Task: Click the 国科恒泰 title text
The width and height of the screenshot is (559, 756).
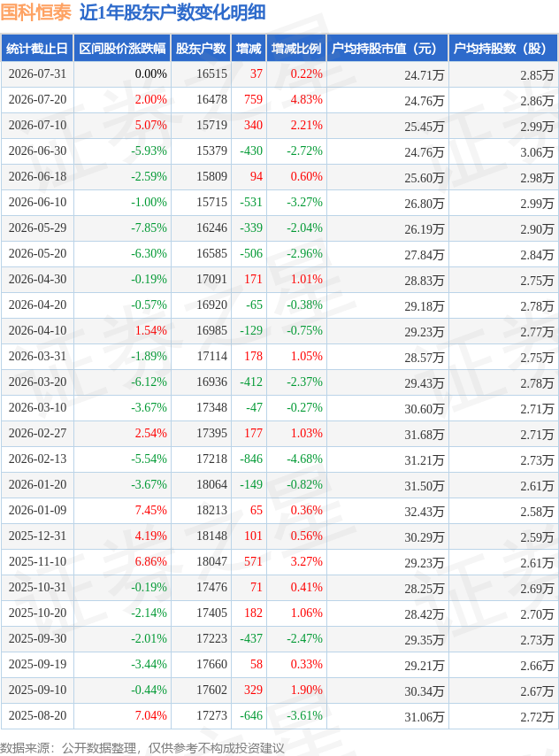Action: coord(35,12)
